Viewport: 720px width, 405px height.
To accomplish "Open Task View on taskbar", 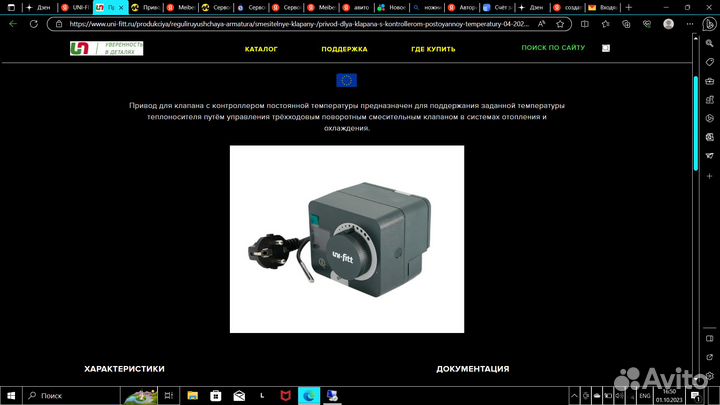I will coord(169,395).
